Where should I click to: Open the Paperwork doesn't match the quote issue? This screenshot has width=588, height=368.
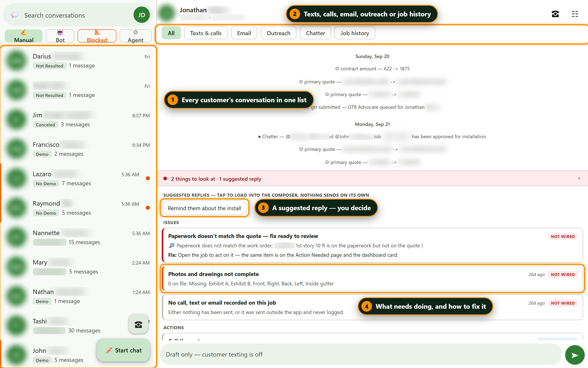pos(372,245)
